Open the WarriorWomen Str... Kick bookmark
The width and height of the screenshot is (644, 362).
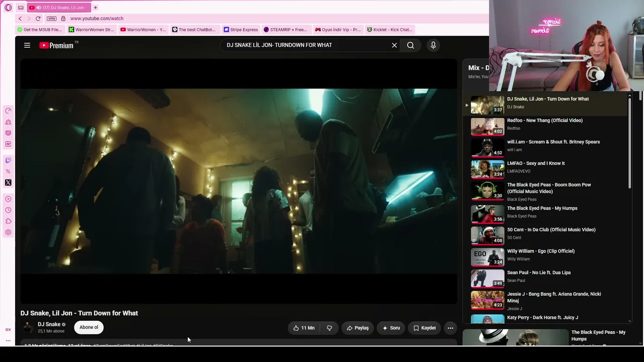pyautogui.click(x=91, y=30)
